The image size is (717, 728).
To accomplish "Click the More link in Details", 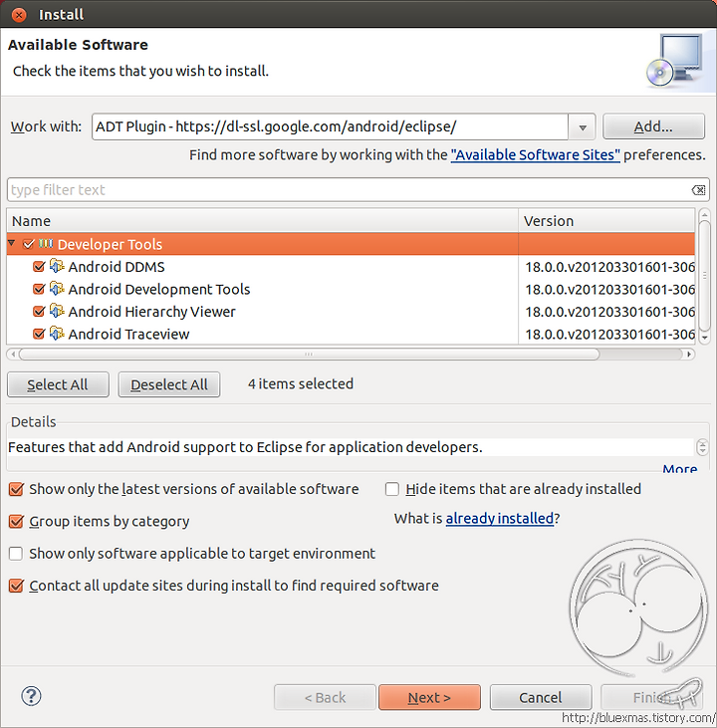I will click(680, 469).
